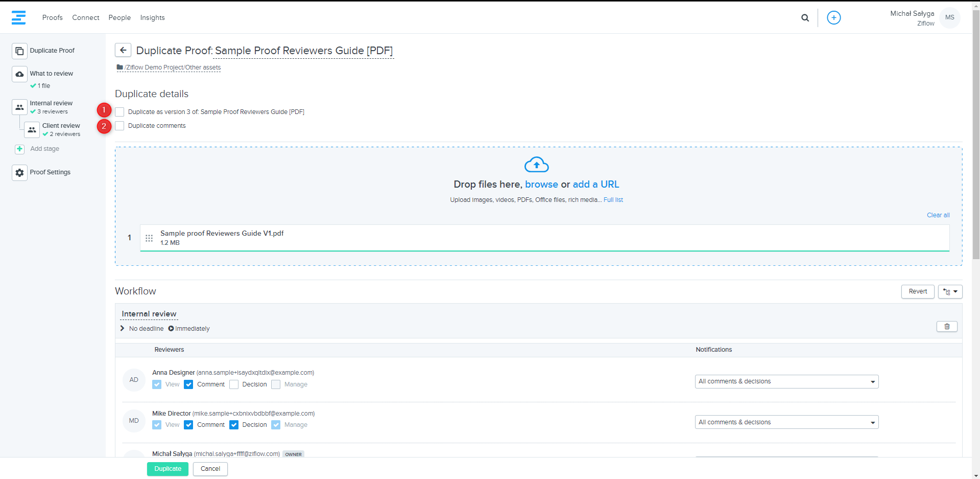Enable Duplicate as version 3 checkbox
Viewport: 980px width, 479px height.
(119, 112)
